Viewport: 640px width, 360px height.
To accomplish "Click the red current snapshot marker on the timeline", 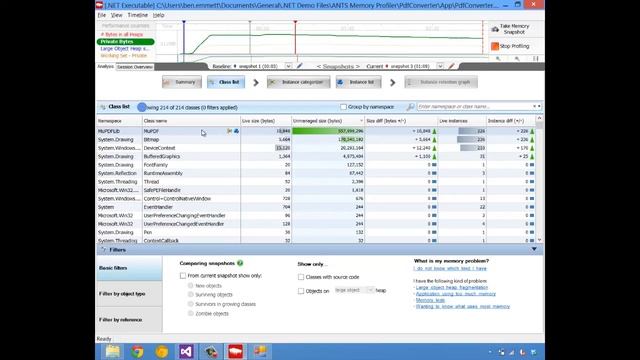I will point(295,23).
